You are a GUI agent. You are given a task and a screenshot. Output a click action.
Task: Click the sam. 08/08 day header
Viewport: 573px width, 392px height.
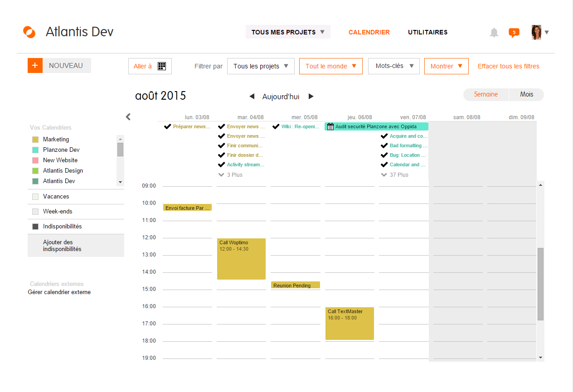pos(466,117)
